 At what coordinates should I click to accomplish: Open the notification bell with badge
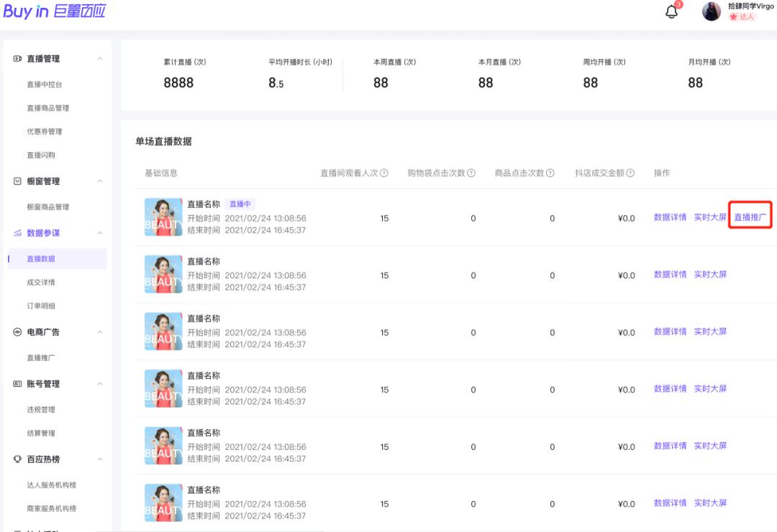point(671,12)
